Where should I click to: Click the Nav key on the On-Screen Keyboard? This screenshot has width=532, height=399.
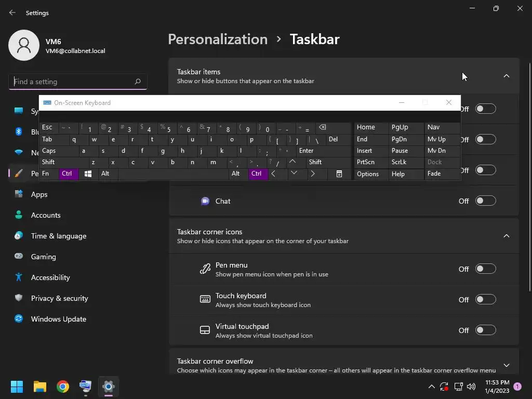click(442, 127)
